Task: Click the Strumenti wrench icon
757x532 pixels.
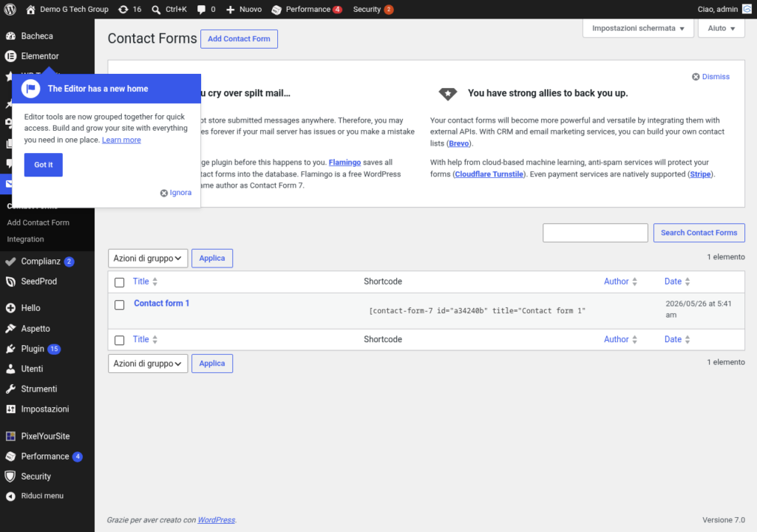Action: pos(10,389)
